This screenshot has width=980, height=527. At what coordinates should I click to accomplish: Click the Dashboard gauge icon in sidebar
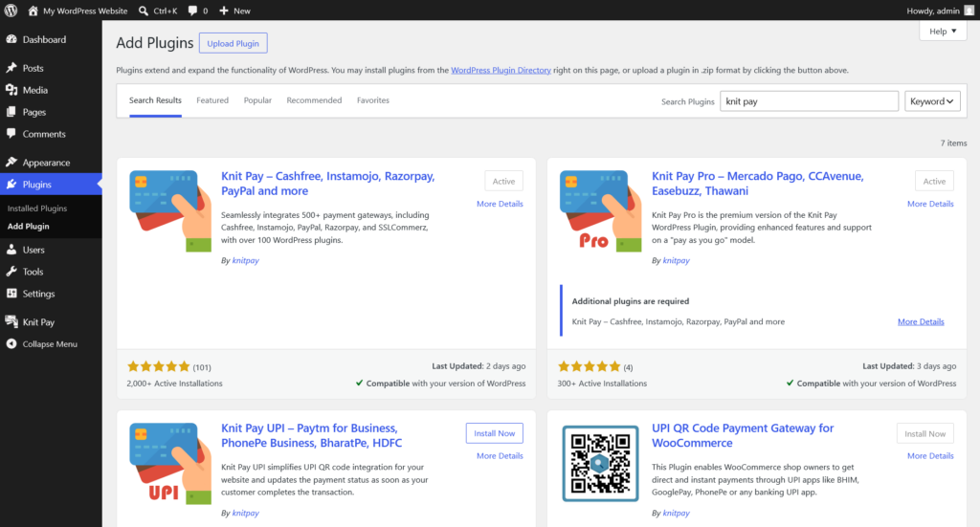[x=11, y=39]
